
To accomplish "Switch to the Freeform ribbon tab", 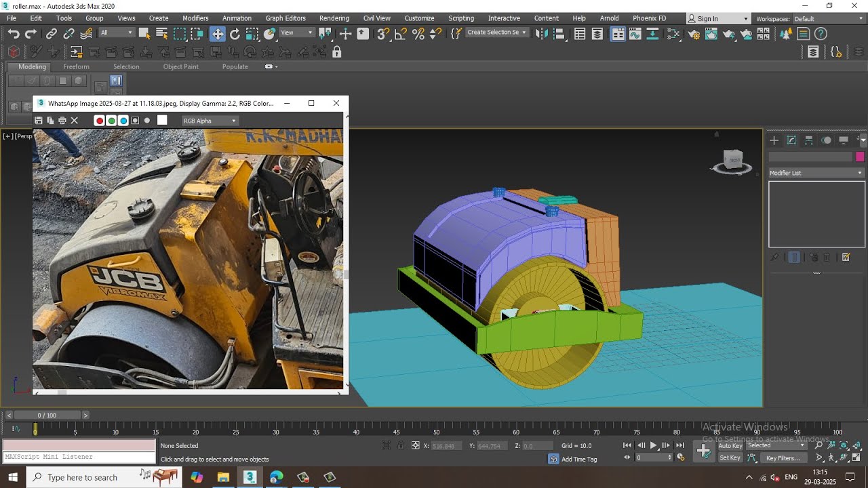I will pyautogui.click(x=76, y=66).
